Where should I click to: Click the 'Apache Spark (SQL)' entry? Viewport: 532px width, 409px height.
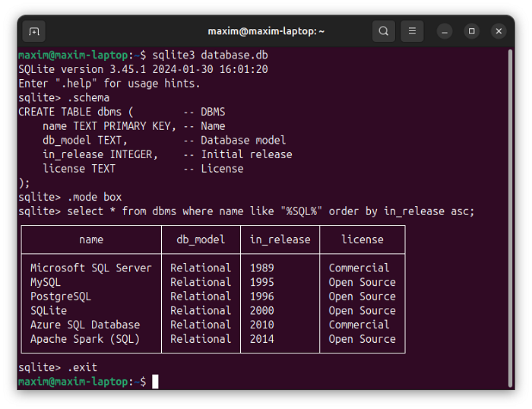click(85, 339)
